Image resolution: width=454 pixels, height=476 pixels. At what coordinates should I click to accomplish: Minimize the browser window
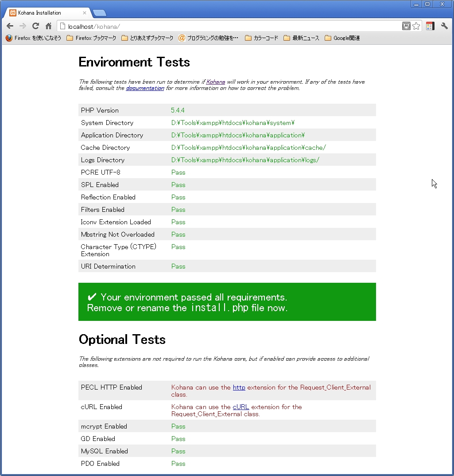[x=416, y=4]
